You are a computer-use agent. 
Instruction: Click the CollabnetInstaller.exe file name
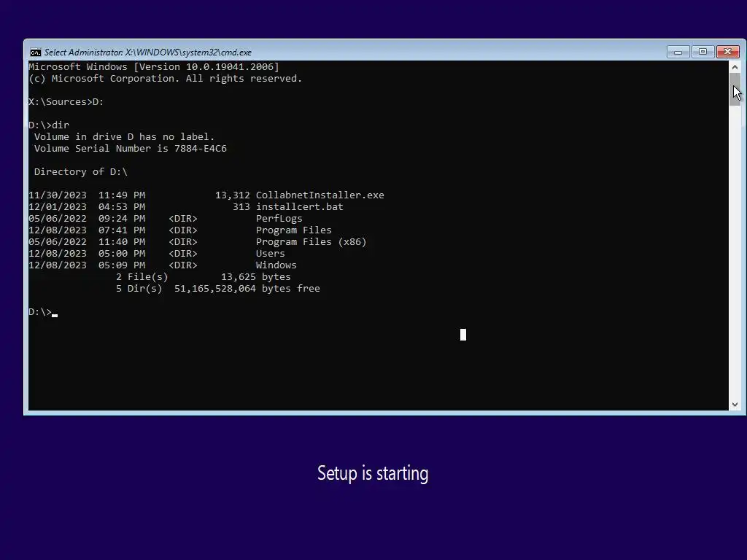click(320, 195)
